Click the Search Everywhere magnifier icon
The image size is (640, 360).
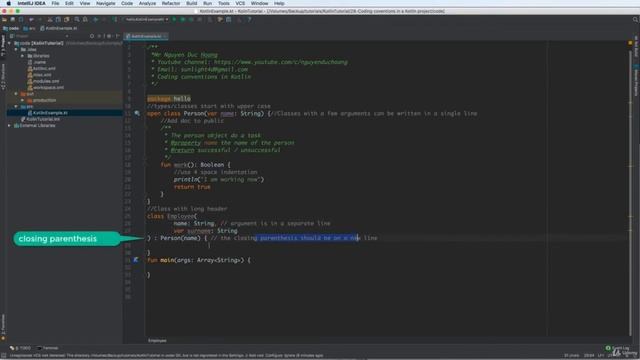pyautogui.click(x=635, y=20)
